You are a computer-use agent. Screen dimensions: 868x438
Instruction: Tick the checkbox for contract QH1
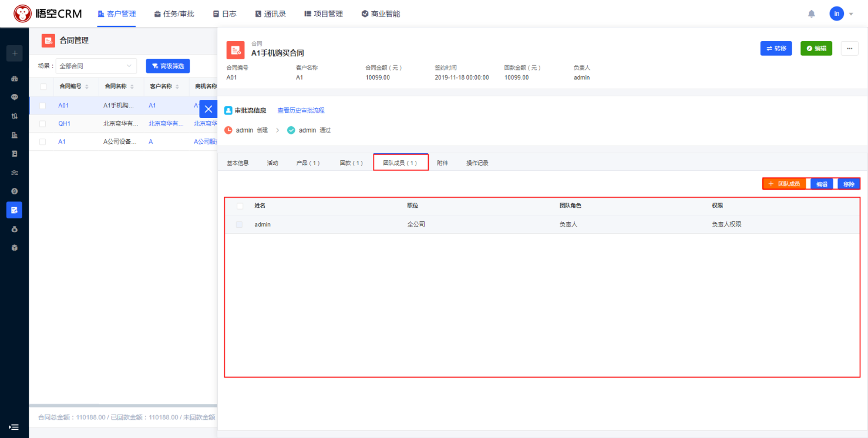pyautogui.click(x=42, y=124)
